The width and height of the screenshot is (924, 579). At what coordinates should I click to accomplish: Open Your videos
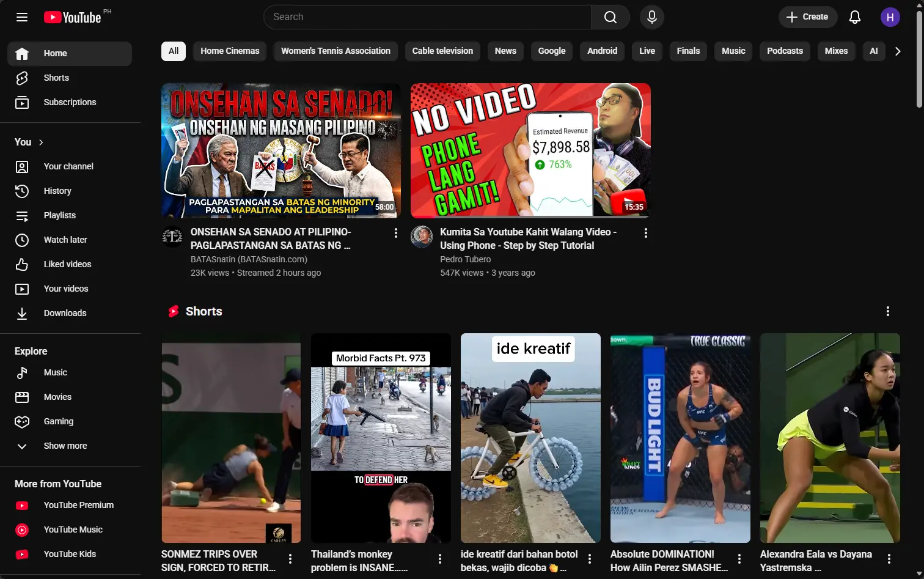point(70,289)
